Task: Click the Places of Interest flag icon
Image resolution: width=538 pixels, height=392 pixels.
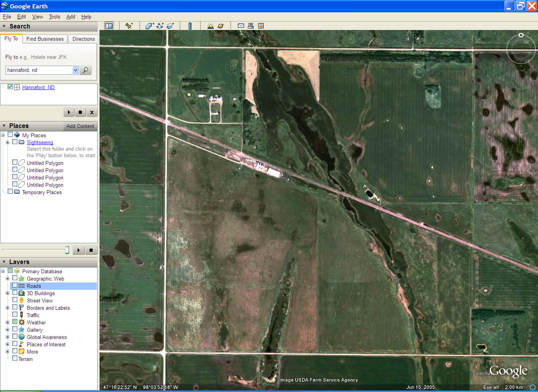Action: point(22,344)
